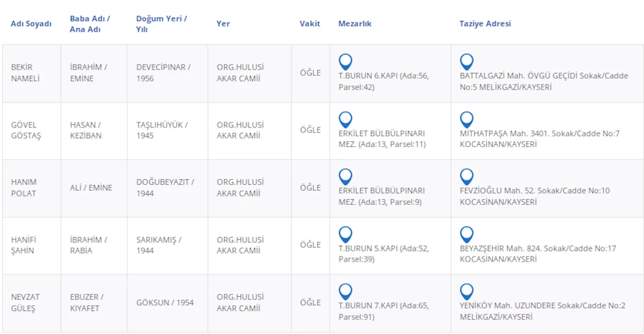Screen dimensions: 644x334
Task: Select the name BEKİR NAMELİ
Action: (26, 73)
